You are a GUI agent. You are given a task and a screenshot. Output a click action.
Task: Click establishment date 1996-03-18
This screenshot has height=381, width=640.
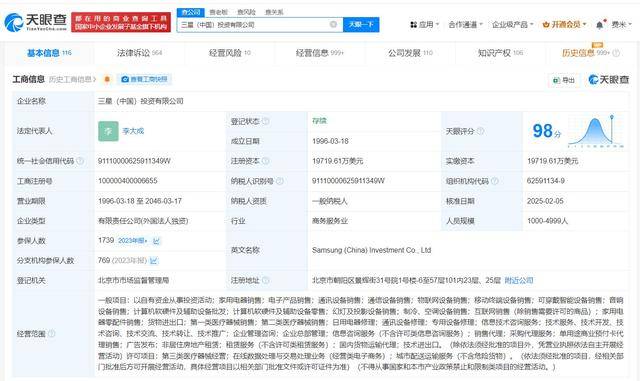330,141
